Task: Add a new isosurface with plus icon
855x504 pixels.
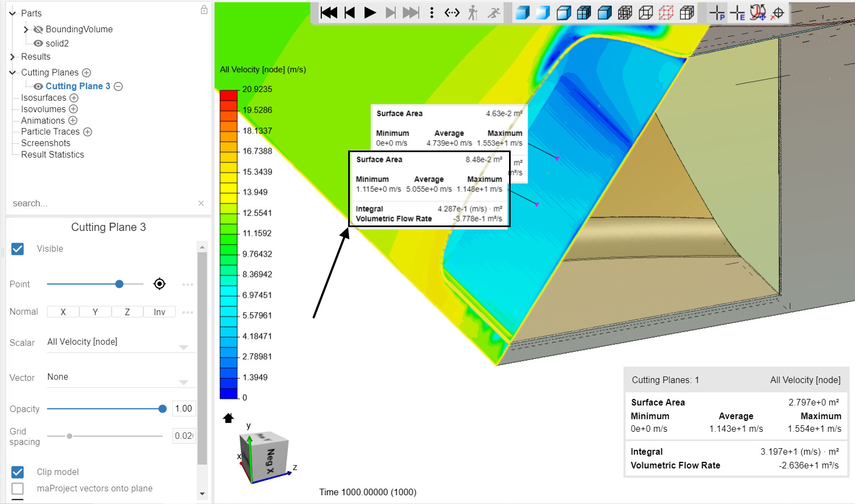Action: [74, 98]
